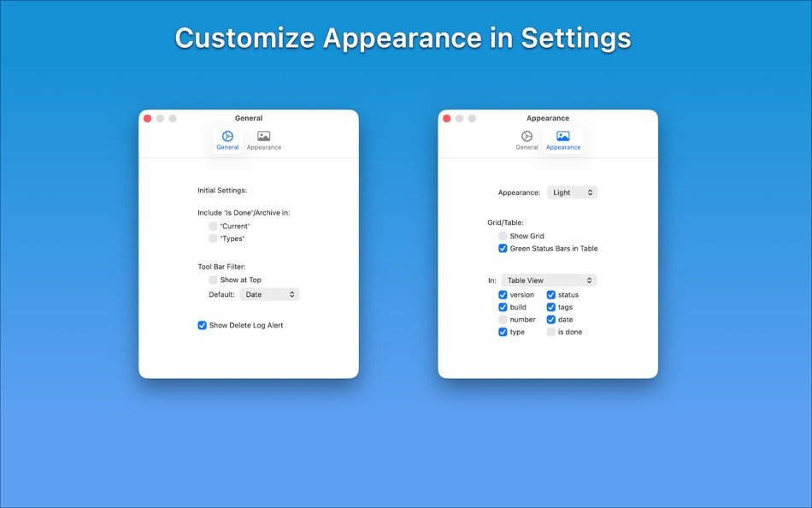Uncheck the 'version' column checkbox
The width and height of the screenshot is (812, 508).
(x=503, y=294)
